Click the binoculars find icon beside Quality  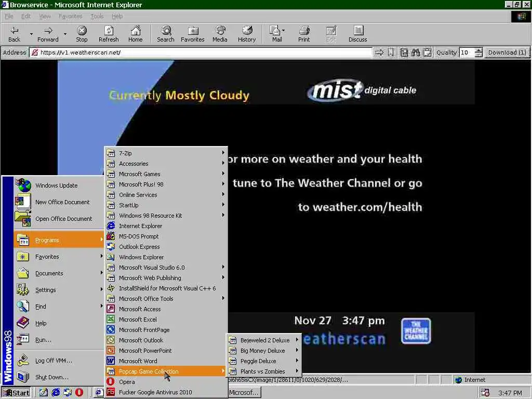tap(416, 52)
